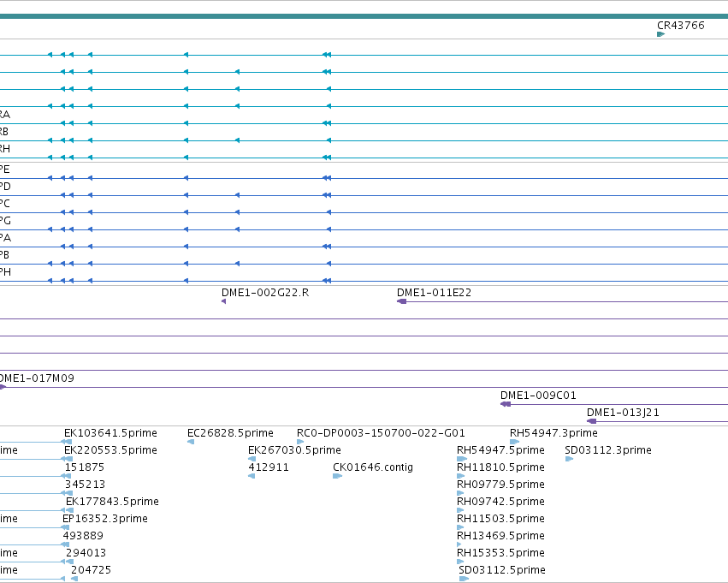728x583 pixels.
Task: Click the EK220553.5prime EST label
Action: (110, 450)
